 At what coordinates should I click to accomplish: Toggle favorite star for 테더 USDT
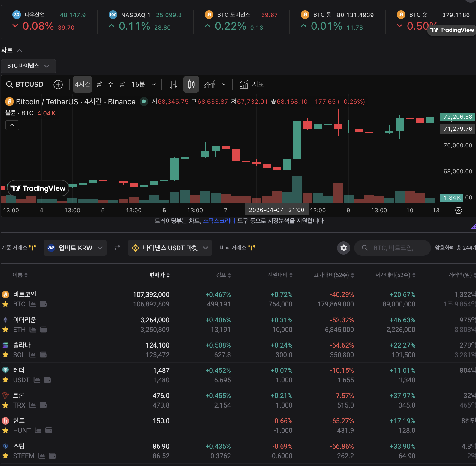(5, 380)
